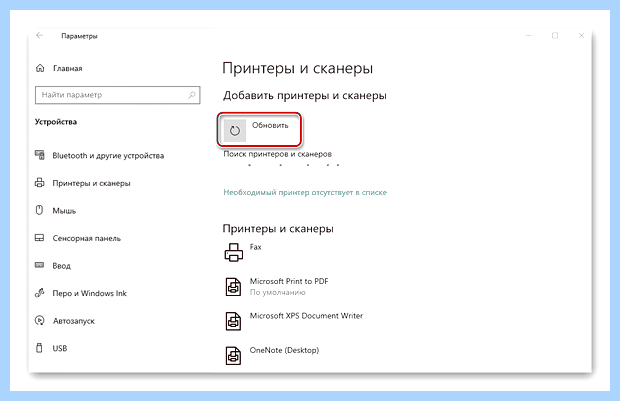The height and width of the screenshot is (401, 620).
Task: Click the keyboard icon next to Ввод
Action: click(x=40, y=265)
